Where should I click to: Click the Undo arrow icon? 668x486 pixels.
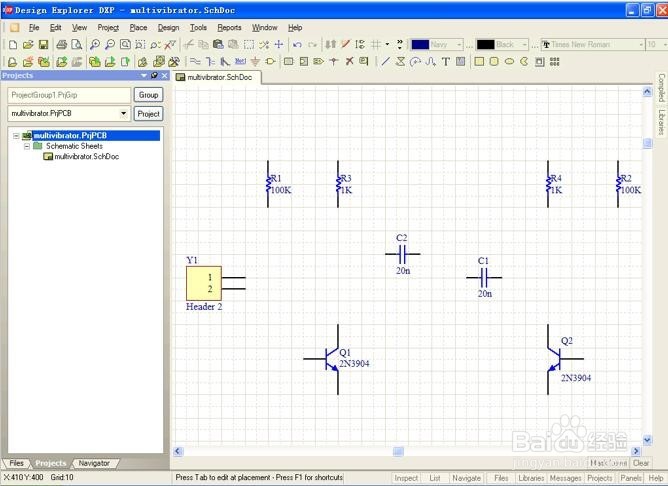(297, 45)
